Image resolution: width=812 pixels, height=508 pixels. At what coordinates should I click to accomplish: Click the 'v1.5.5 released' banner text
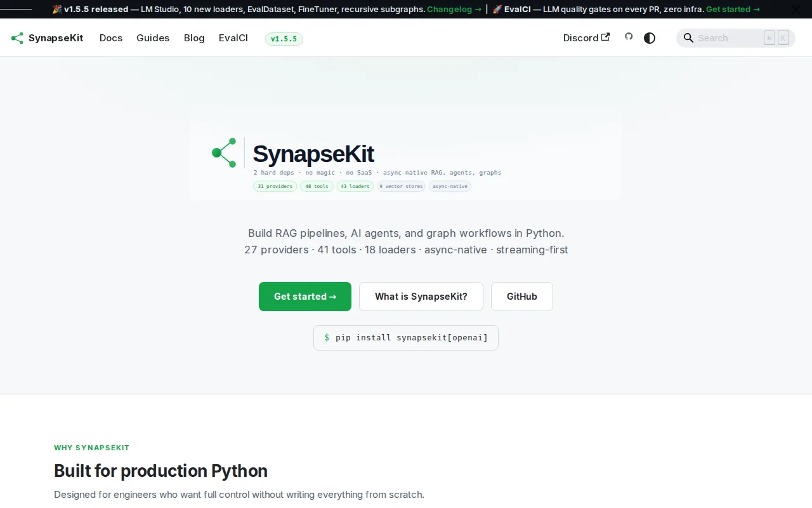click(96, 10)
